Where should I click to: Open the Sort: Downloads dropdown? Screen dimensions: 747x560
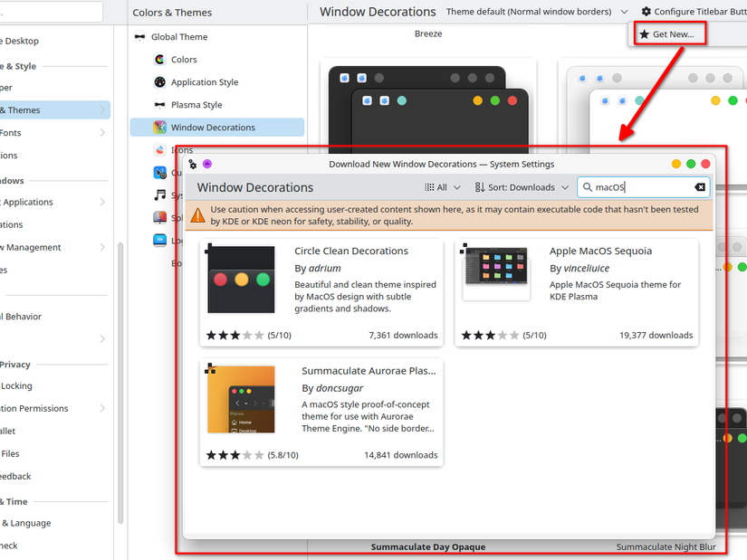point(522,186)
